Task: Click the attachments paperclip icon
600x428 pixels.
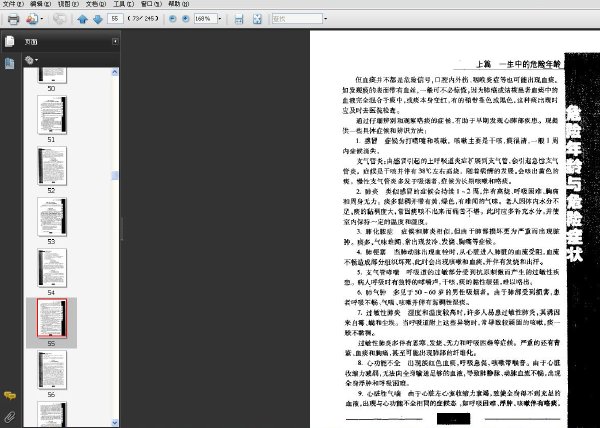Action: 10,417
